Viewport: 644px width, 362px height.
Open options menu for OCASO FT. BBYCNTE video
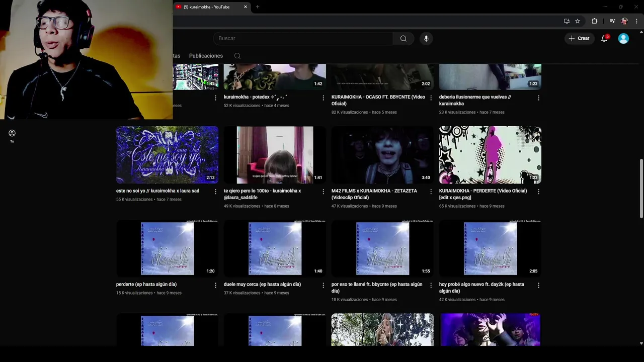click(x=431, y=98)
